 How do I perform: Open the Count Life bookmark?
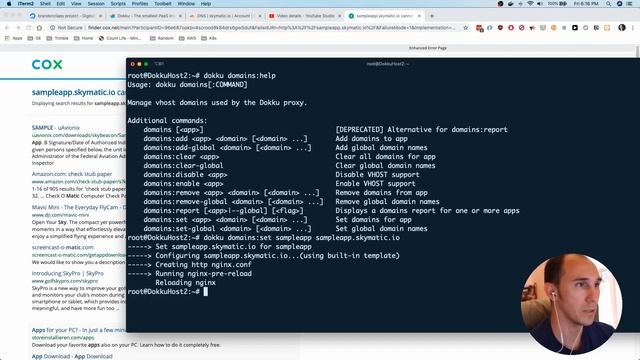pos(120,38)
